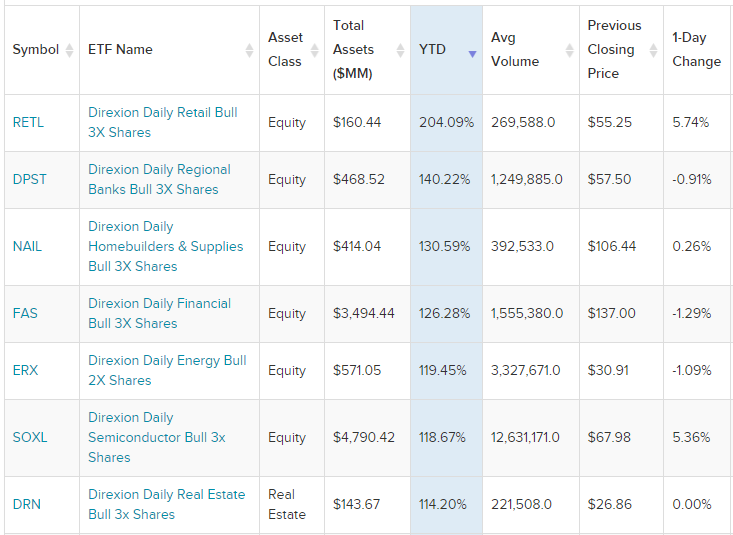Viewport: 733px width, 535px height.
Task: Click the -1.09% one-day change
Action: coord(692,370)
